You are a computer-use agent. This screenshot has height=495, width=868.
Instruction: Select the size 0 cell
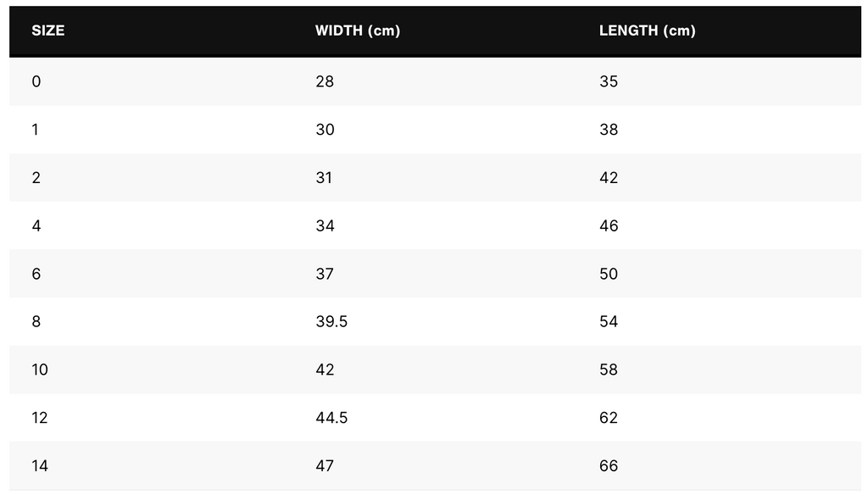36,81
